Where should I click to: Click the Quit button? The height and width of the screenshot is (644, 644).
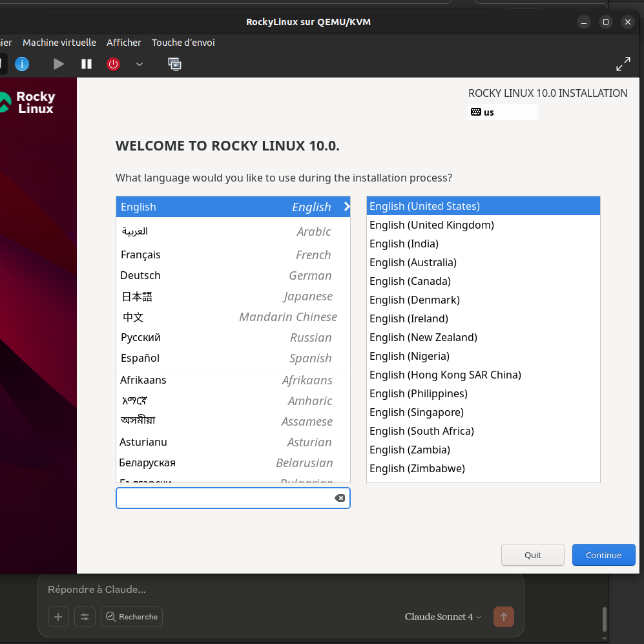pos(533,555)
